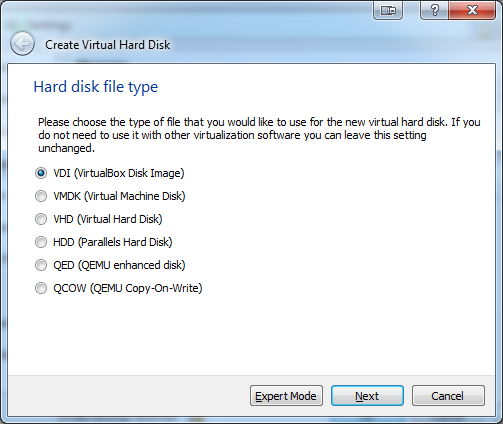Image resolution: width=503 pixels, height=424 pixels.
Task: Click the "Parallels Hard Disk" label text
Action: coord(125,242)
